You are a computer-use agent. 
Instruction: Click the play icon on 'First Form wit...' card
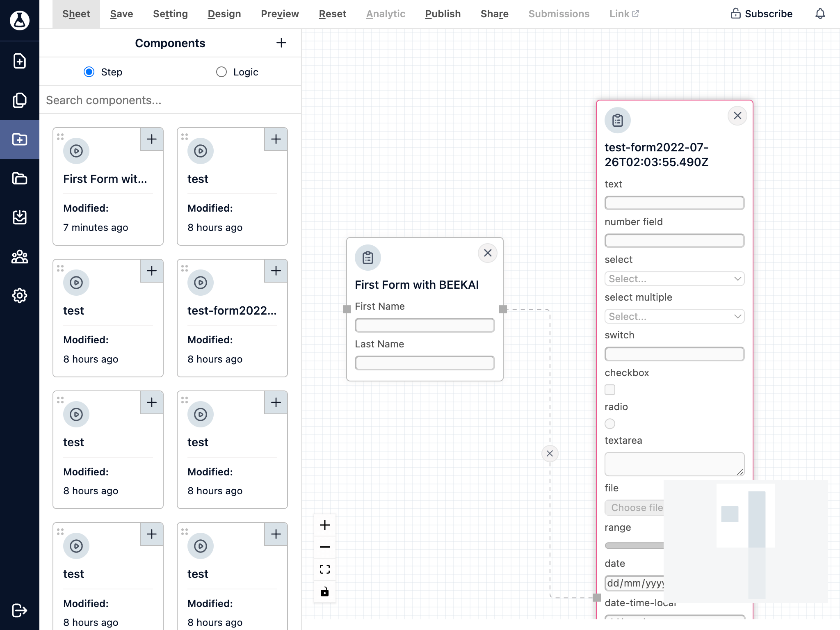[x=76, y=151]
